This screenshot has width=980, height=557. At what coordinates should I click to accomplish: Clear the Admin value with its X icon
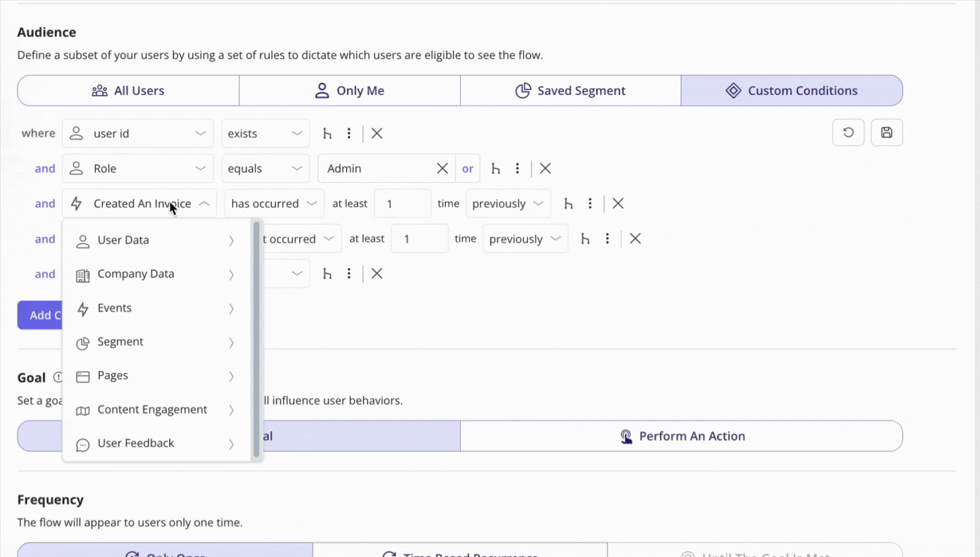tap(442, 168)
